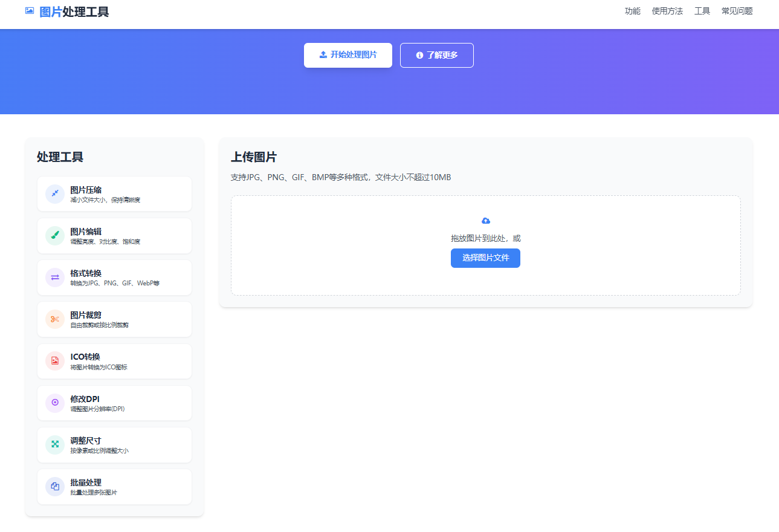779x532 pixels.
Task: Click the 图片编辑 brush icon
Action: coord(55,235)
